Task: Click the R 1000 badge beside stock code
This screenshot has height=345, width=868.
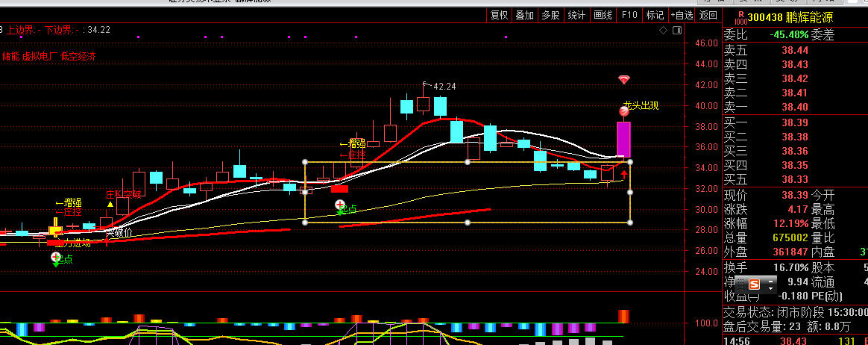Action: tap(740, 16)
